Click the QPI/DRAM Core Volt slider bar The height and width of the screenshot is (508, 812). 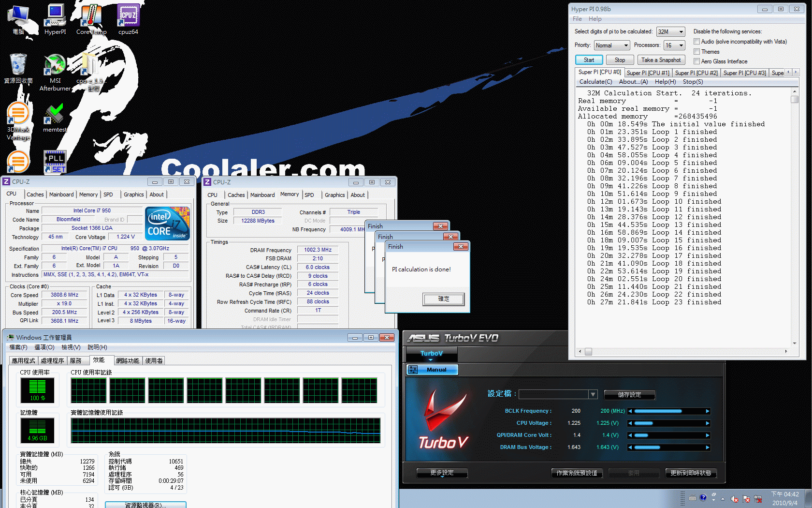pos(669,435)
